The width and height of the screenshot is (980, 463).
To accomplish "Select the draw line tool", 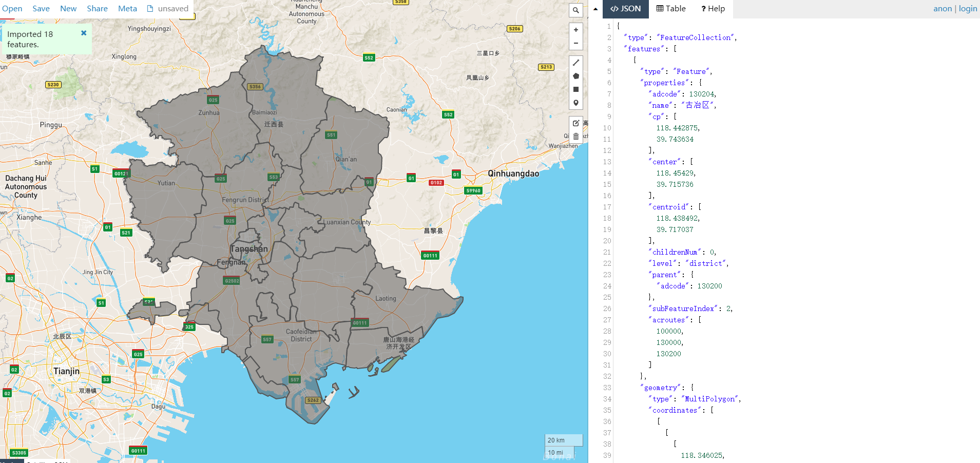I will 575,62.
